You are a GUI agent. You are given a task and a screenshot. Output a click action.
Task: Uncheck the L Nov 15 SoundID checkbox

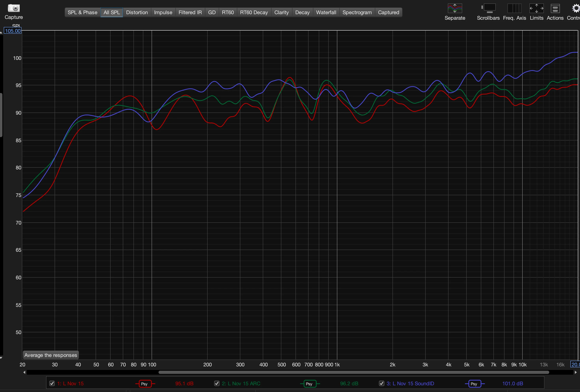pyautogui.click(x=381, y=384)
